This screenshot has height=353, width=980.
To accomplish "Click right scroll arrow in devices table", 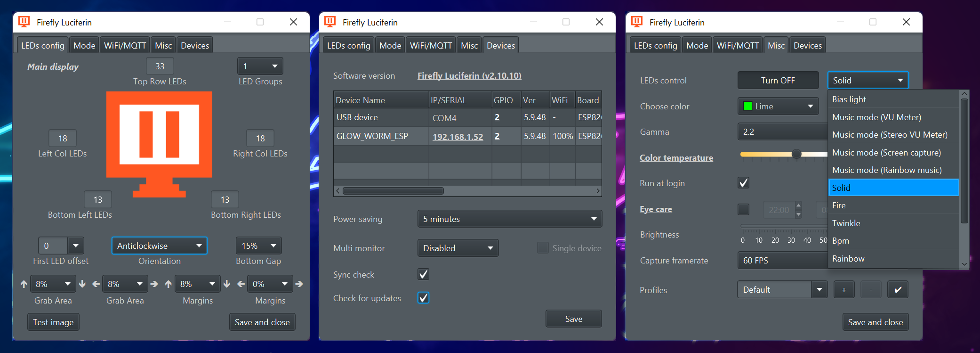I will pos(598,191).
